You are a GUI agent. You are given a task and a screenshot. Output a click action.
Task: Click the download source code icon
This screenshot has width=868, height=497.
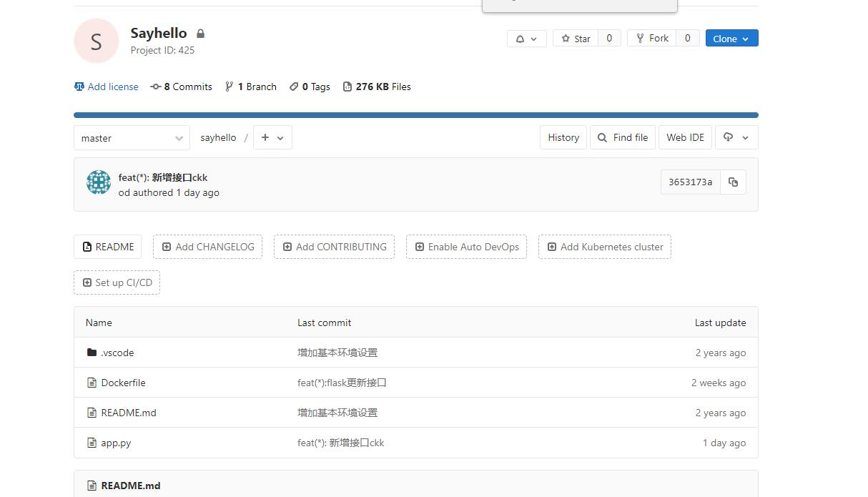(x=736, y=137)
